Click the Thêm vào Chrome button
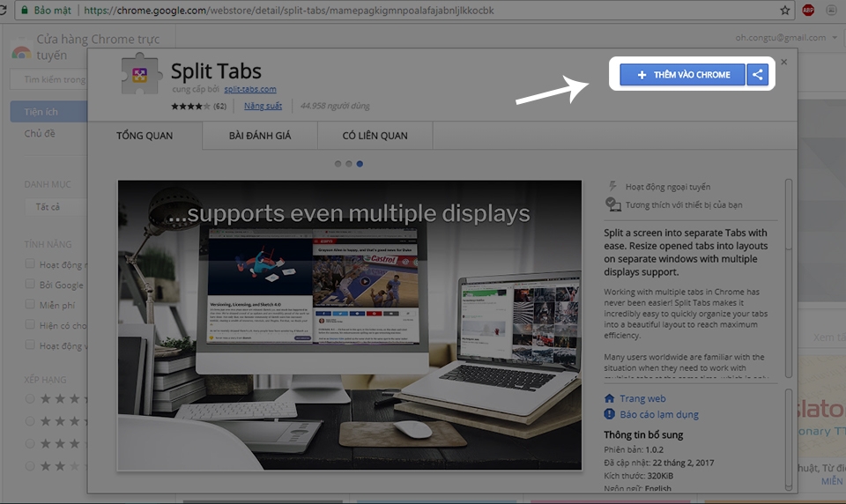Viewport: 846px width, 504px height. pos(682,75)
